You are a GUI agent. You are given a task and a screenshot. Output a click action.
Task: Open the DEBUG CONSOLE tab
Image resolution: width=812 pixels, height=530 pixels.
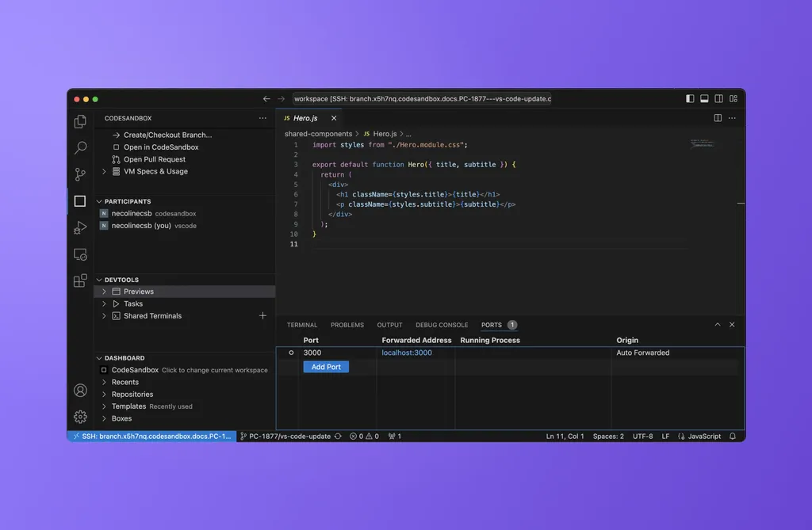coord(442,324)
